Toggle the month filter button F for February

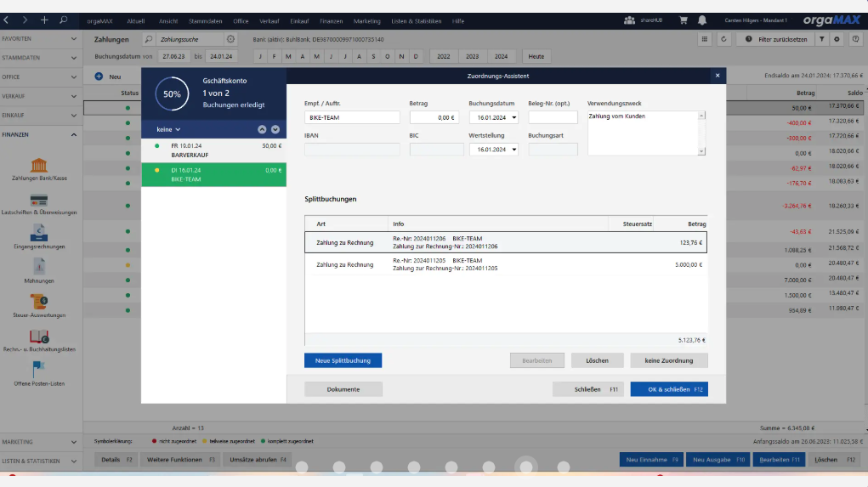point(274,56)
